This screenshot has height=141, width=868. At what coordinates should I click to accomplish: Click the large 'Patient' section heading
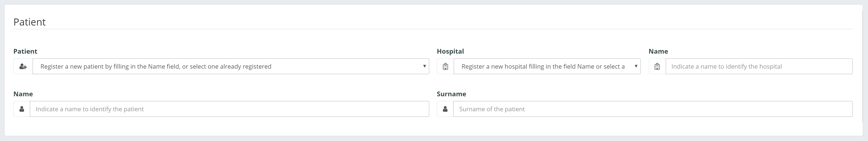[x=29, y=22]
